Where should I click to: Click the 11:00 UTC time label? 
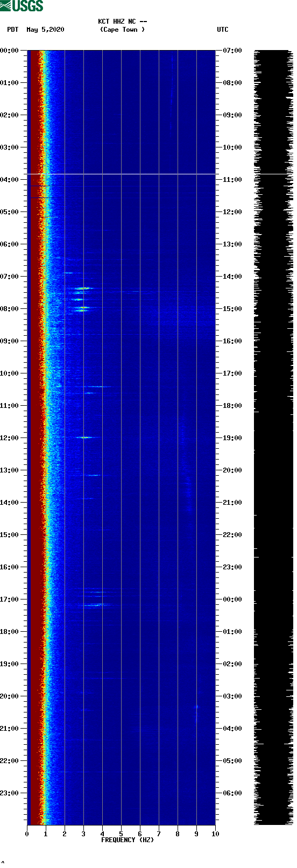click(232, 180)
